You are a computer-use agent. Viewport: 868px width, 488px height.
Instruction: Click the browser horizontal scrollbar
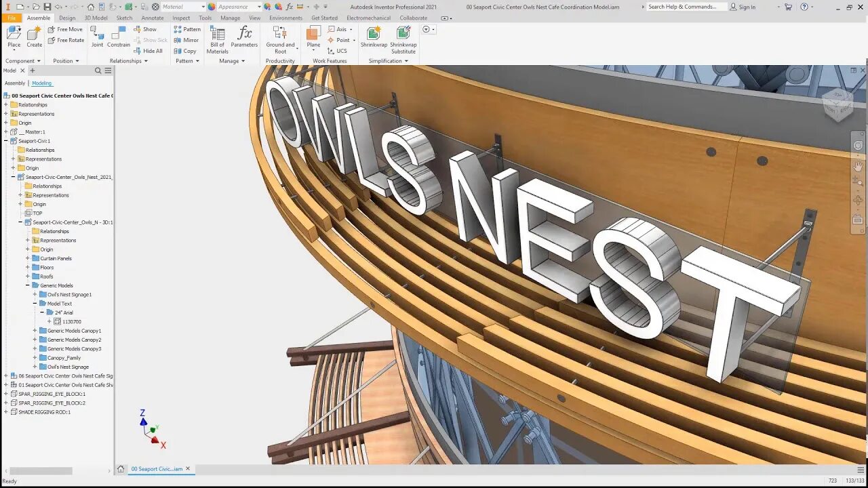(41, 470)
